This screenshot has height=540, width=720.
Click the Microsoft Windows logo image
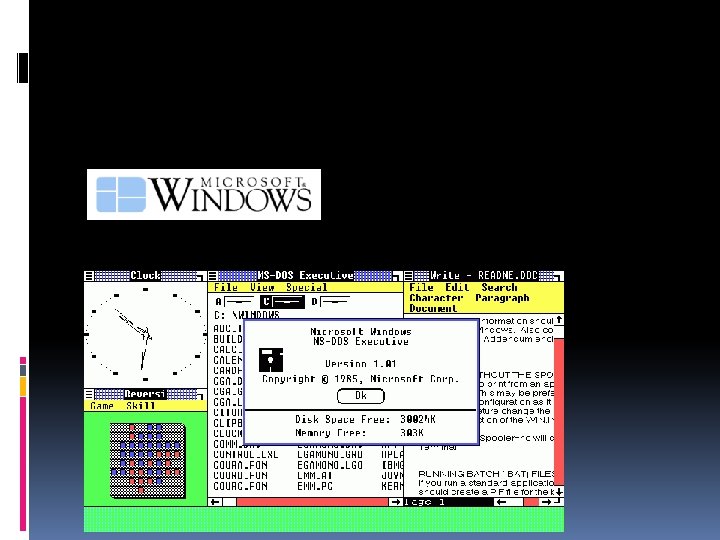tap(204, 194)
